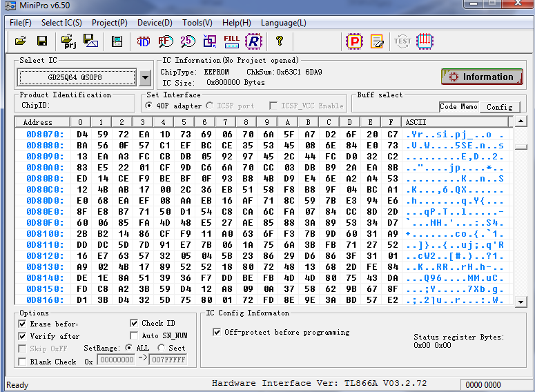Open project using the prj icon
Image resolution: width=535 pixels, height=392 pixels.
(x=68, y=41)
